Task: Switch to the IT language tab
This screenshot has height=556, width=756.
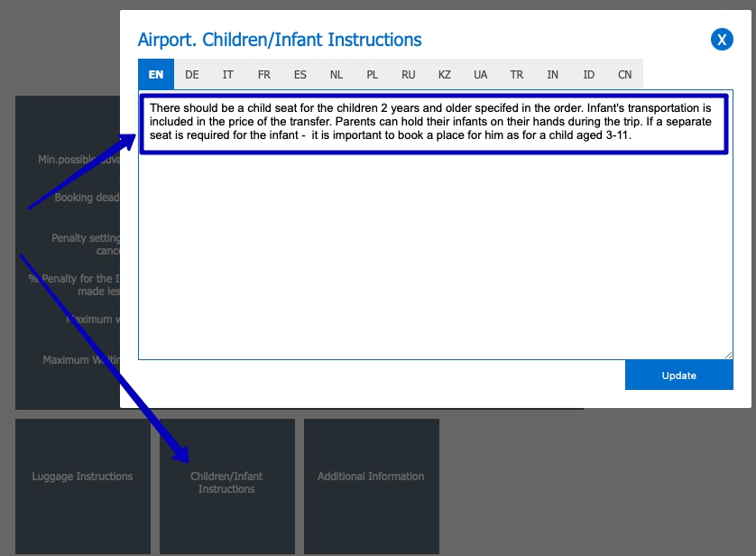Action: pos(227,74)
